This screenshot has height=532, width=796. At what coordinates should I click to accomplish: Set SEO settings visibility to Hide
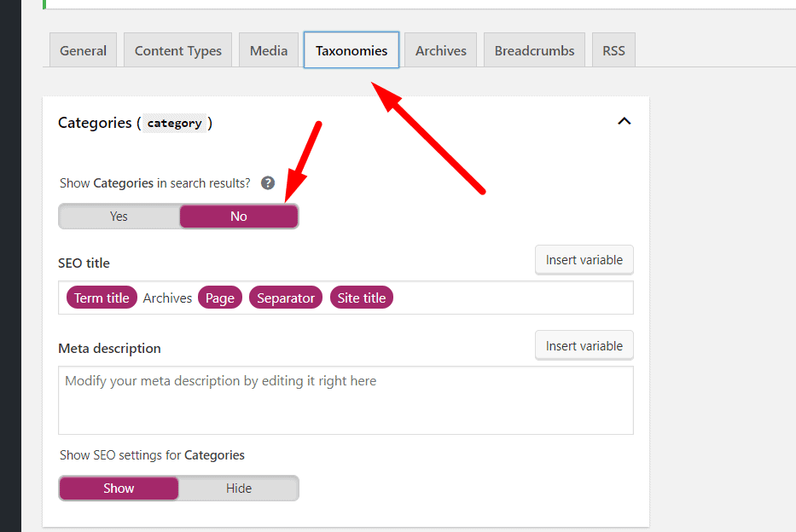click(x=239, y=489)
